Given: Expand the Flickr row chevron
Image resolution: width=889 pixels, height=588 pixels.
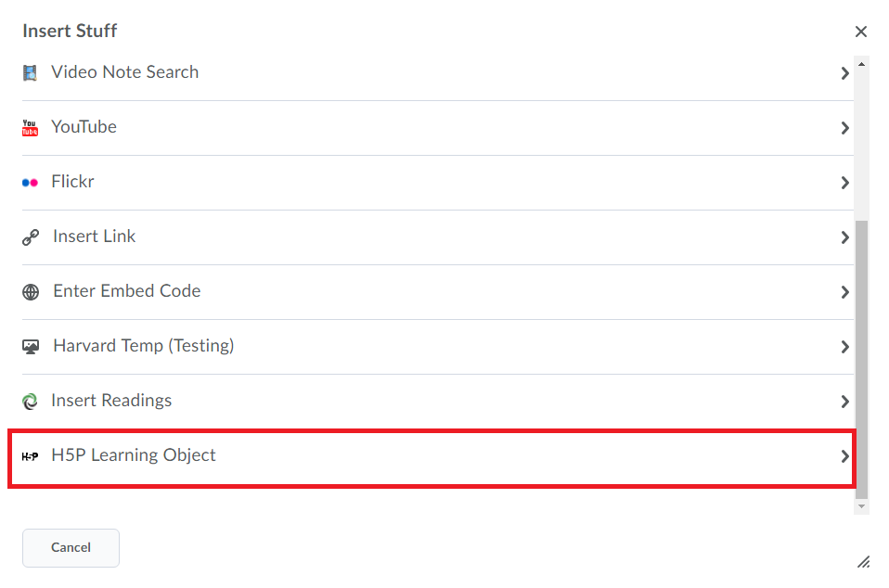Looking at the screenshot, I should click(844, 183).
